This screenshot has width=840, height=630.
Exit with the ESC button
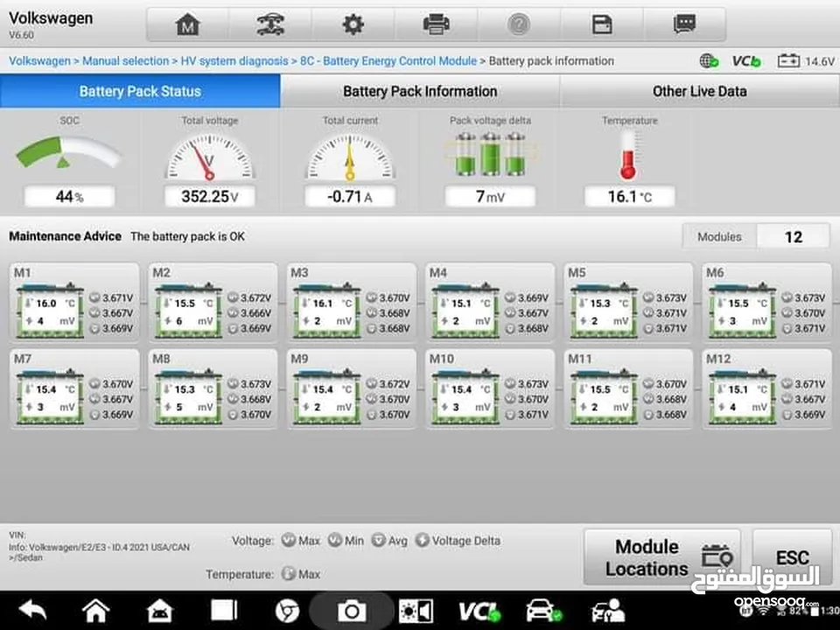tap(793, 557)
